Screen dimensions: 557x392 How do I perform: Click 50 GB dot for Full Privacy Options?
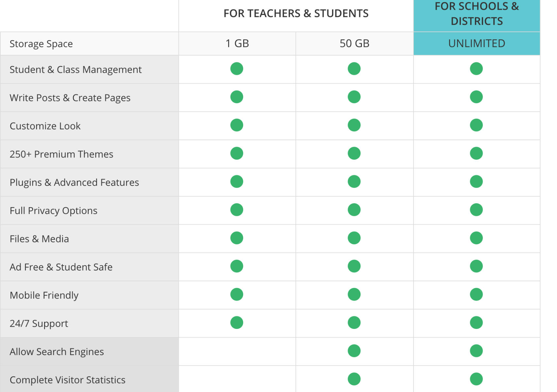(x=354, y=210)
